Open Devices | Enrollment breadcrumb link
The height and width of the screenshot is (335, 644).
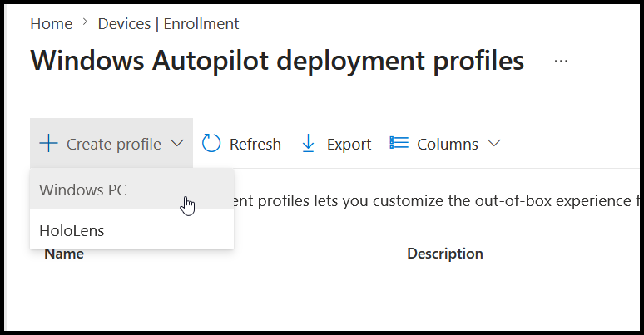168,24
